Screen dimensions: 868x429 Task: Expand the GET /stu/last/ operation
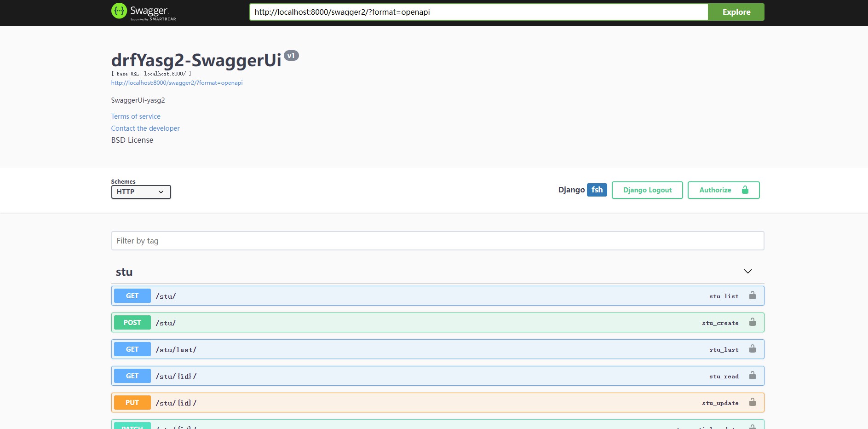[x=437, y=349]
